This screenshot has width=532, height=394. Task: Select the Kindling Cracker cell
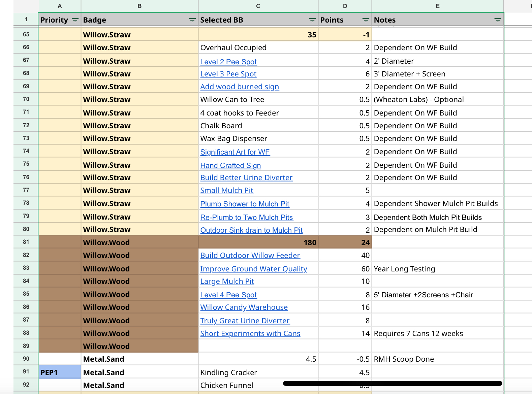tap(258, 372)
